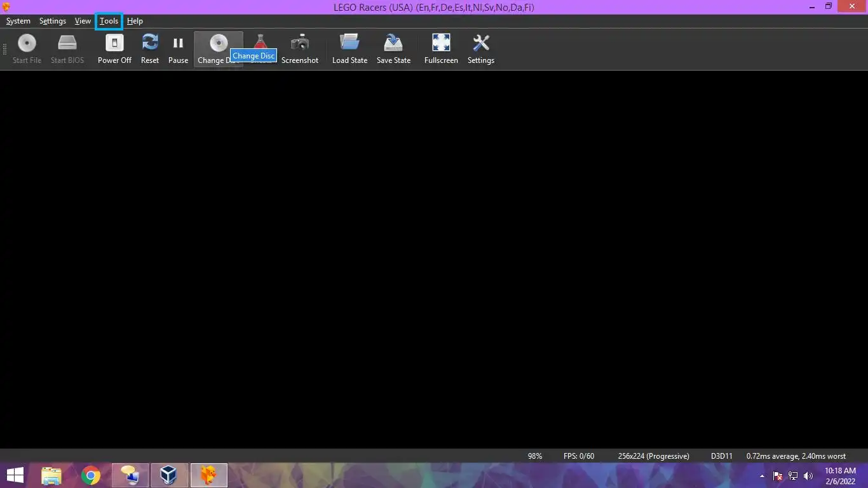Switch to Fullscreen mode
Screen dimensions: 868x488
click(x=441, y=50)
